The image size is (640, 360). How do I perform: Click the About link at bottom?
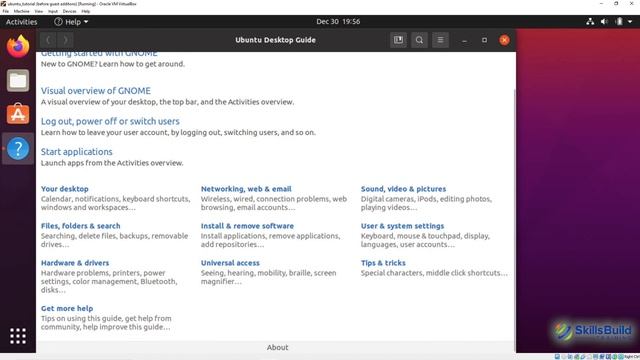click(x=278, y=347)
